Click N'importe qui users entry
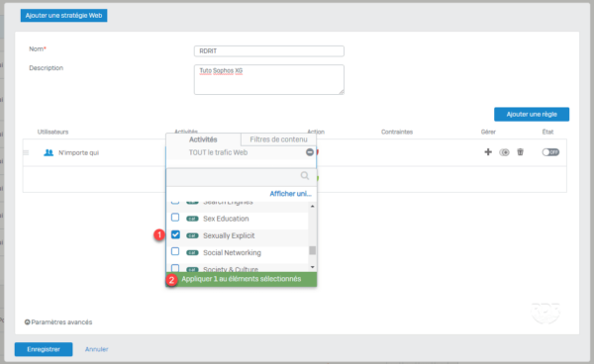The width and height of the screenshot is (594, 364). 78,153
